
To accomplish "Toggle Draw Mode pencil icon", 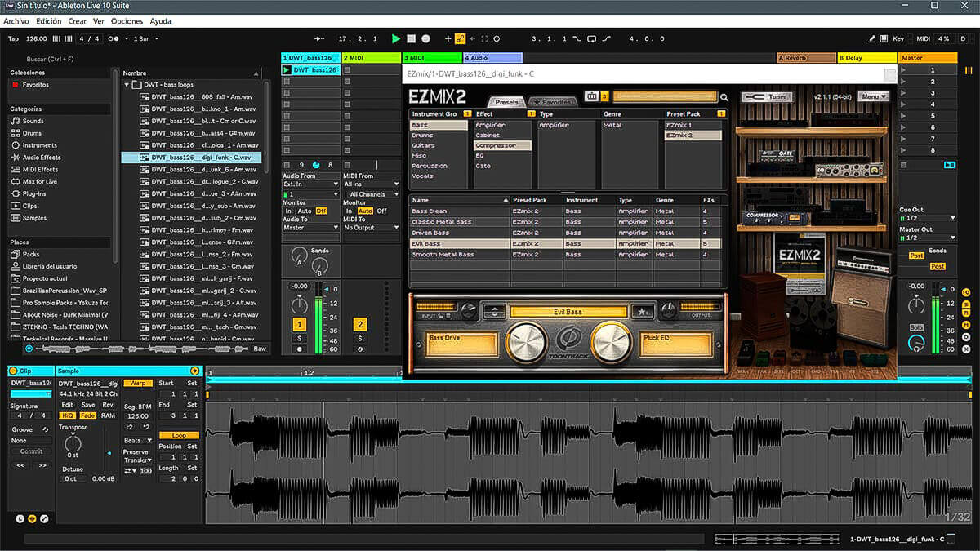I will click(x=871, y=38).
